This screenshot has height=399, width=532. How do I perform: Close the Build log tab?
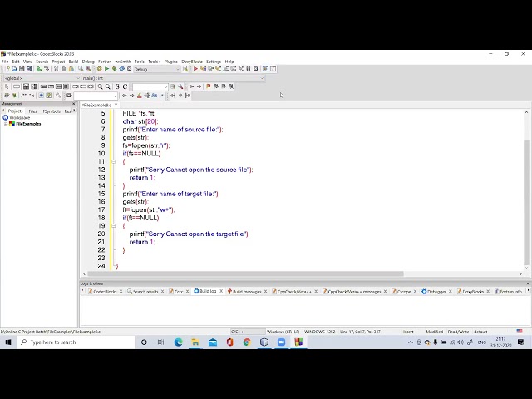click(x=221, y=291)
